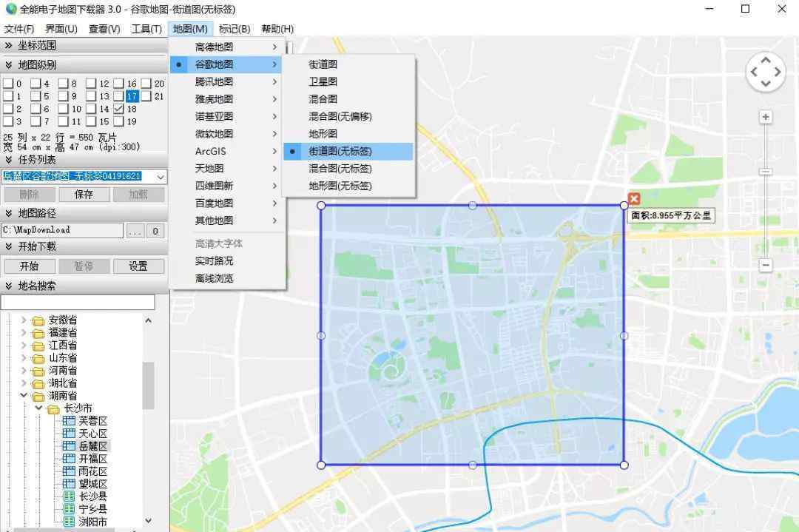Enable map level 12 checkbox
This screenshot has width=799, height=532.
(91, 83)
